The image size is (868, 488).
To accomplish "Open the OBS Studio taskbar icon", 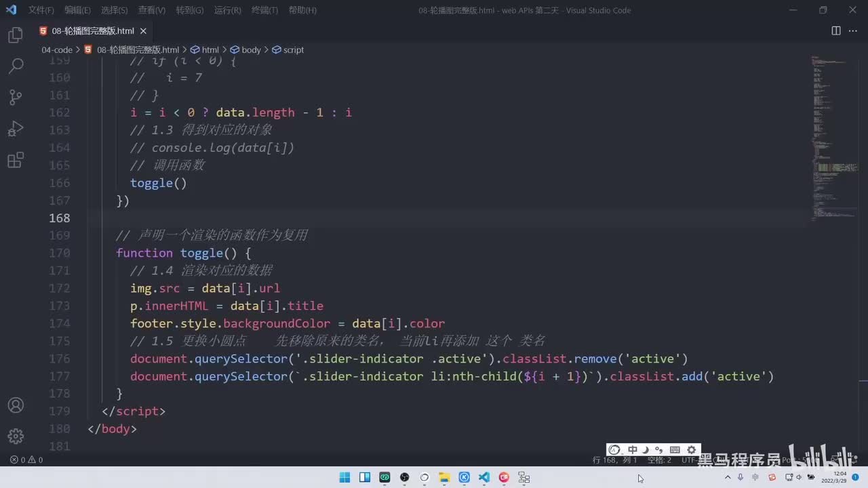I will point(405,477).
